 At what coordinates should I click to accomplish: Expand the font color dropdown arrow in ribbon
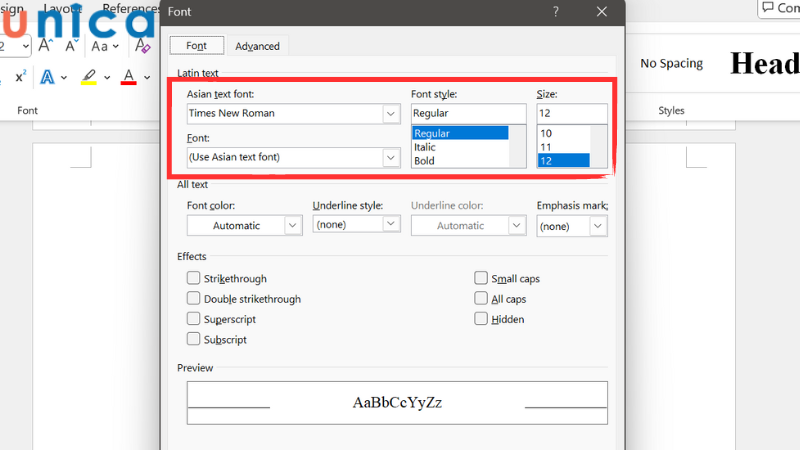pyautogui.click(x=147, y=78)
